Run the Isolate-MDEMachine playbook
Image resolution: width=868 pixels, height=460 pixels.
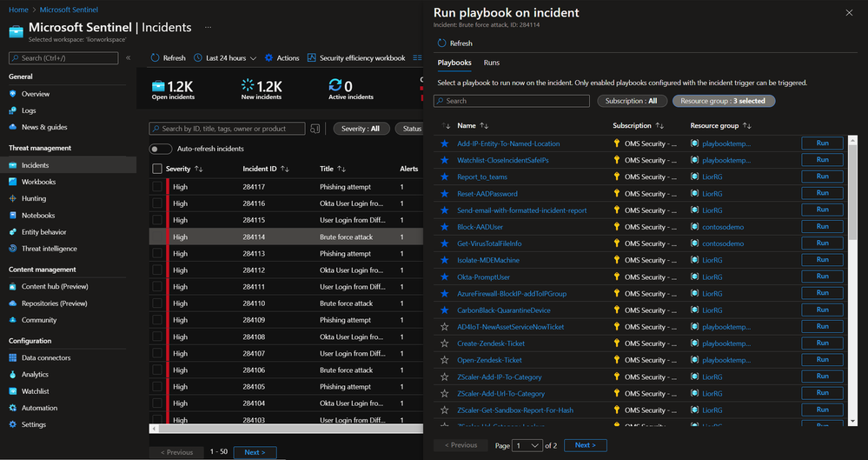(x=822, y=259)
